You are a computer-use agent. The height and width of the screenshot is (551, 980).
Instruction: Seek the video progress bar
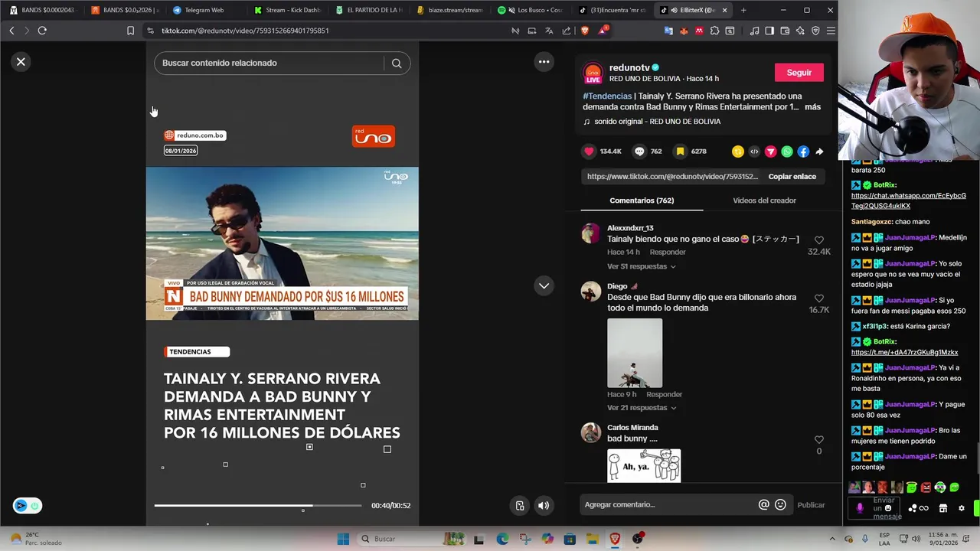(x=258, y=506)
